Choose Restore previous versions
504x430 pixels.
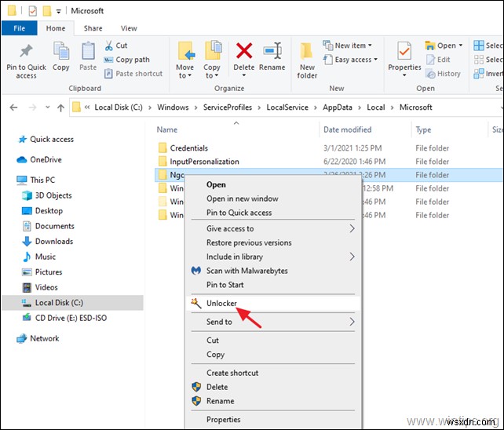click(x=273, y=242)
